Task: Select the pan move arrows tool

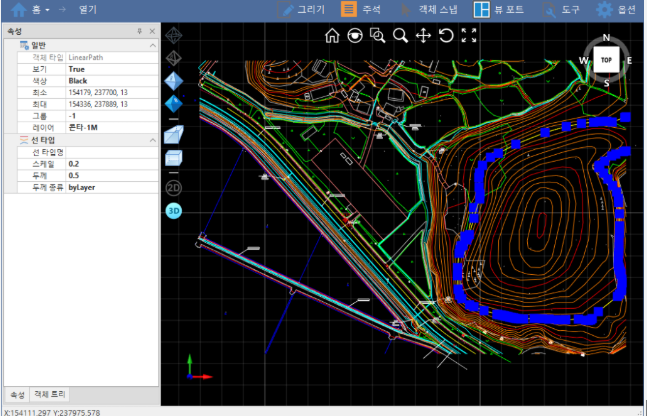Action: click(x=423, y=36)
